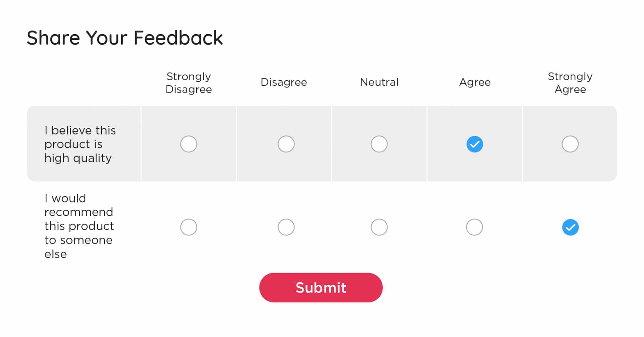Select Strongly Disagree for recommendation question
The image size is (644, 337).
click(188, 227)
